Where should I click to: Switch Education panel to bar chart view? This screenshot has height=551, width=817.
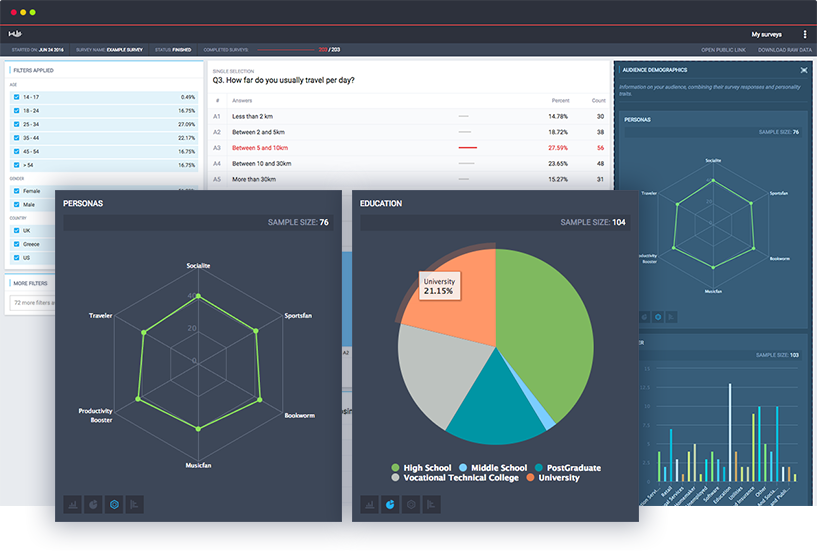click(369, 504)
